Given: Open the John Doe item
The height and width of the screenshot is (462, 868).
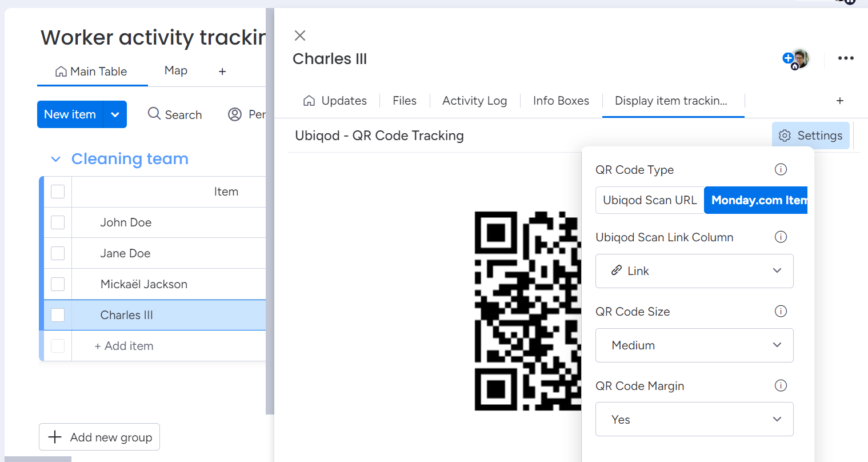Looking at the screenshot, I should 126,222.
